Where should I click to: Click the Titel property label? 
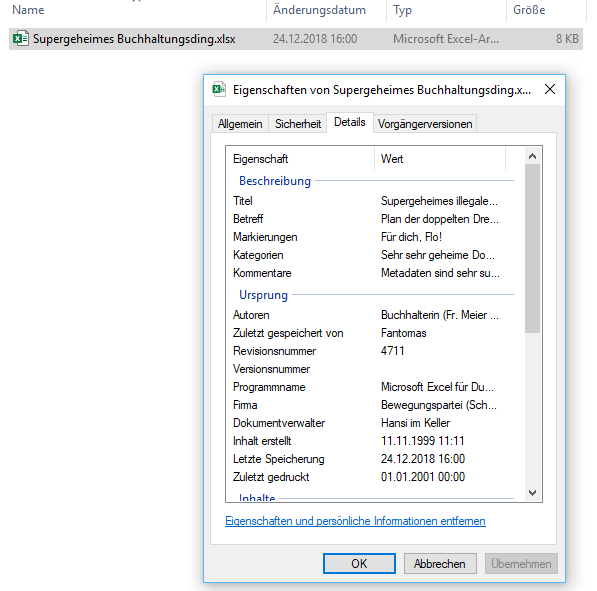point(243,201)
